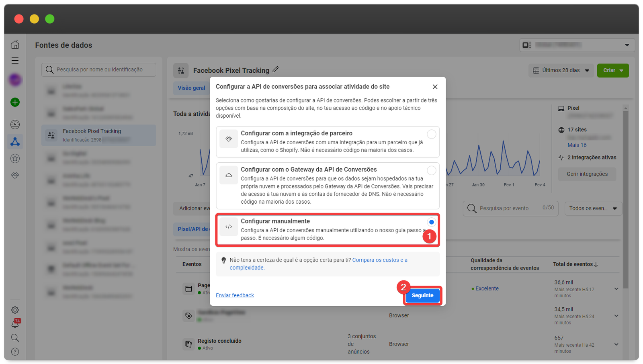Expand the green Criar dropdown

(x=613, y=70)
